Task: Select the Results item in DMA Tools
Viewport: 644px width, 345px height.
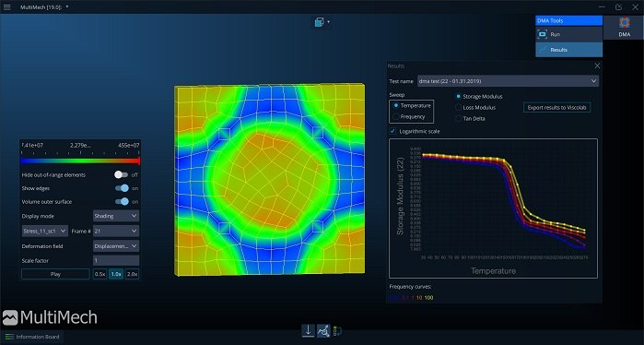Action: tap(568, 50)
